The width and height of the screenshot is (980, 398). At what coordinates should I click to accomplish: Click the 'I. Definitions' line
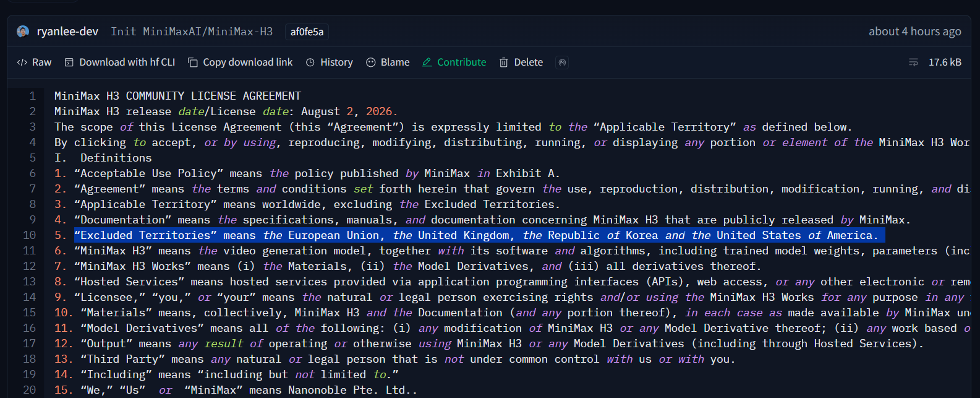(103, 158)
